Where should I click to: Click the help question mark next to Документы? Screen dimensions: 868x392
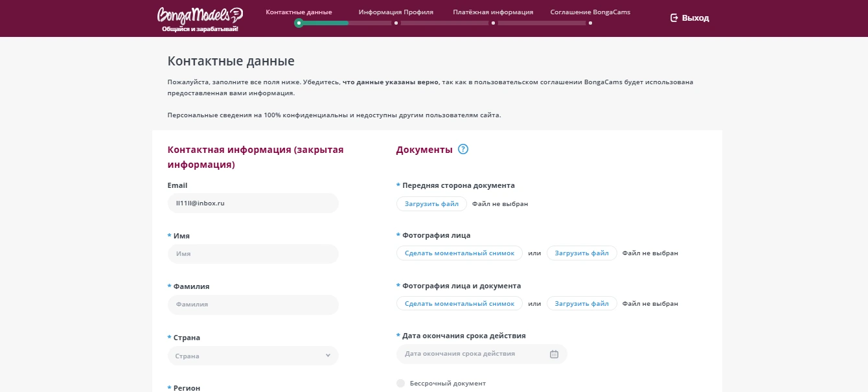[x=463, y=150]
